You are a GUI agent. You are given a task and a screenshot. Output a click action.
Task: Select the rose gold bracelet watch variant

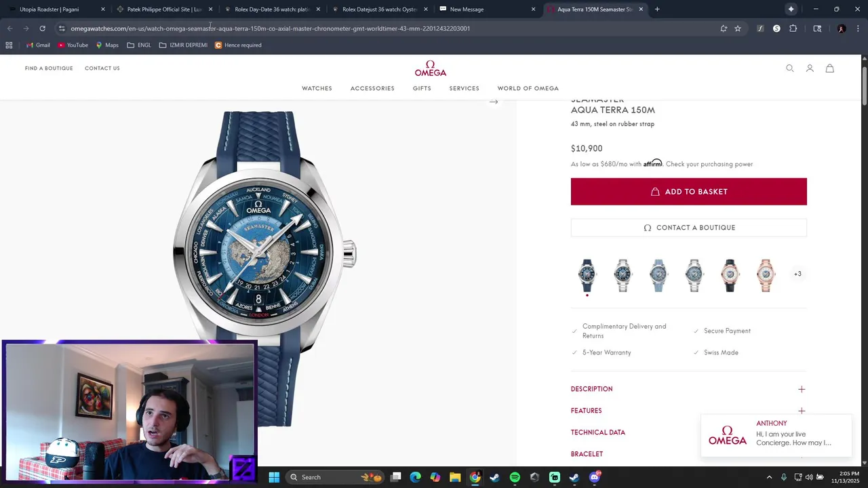pos(766,275)
